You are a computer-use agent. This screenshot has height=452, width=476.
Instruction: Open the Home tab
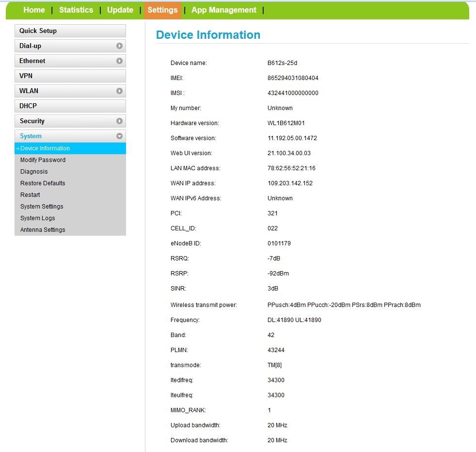pos(34,10)
